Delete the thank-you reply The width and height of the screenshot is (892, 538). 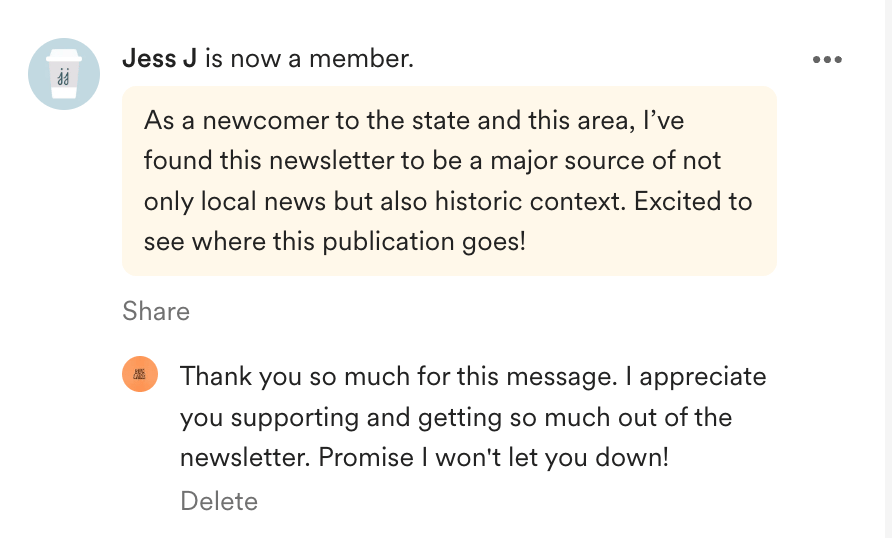(219, 501)
